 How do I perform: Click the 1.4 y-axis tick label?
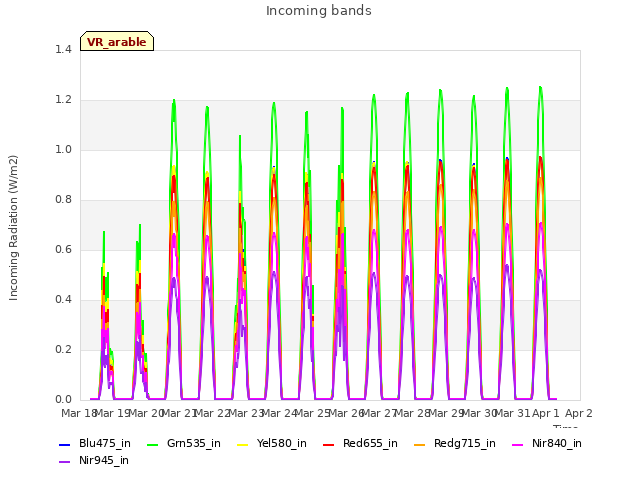[63, 50]
